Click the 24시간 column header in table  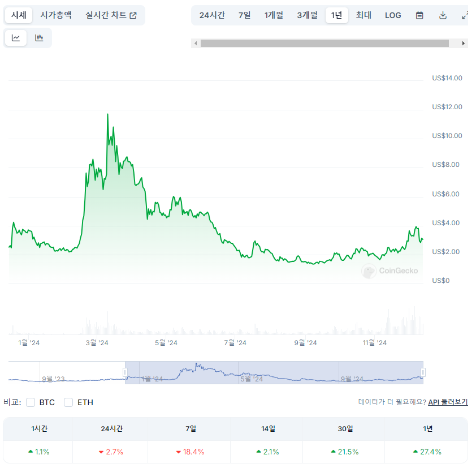coord(112,429)
